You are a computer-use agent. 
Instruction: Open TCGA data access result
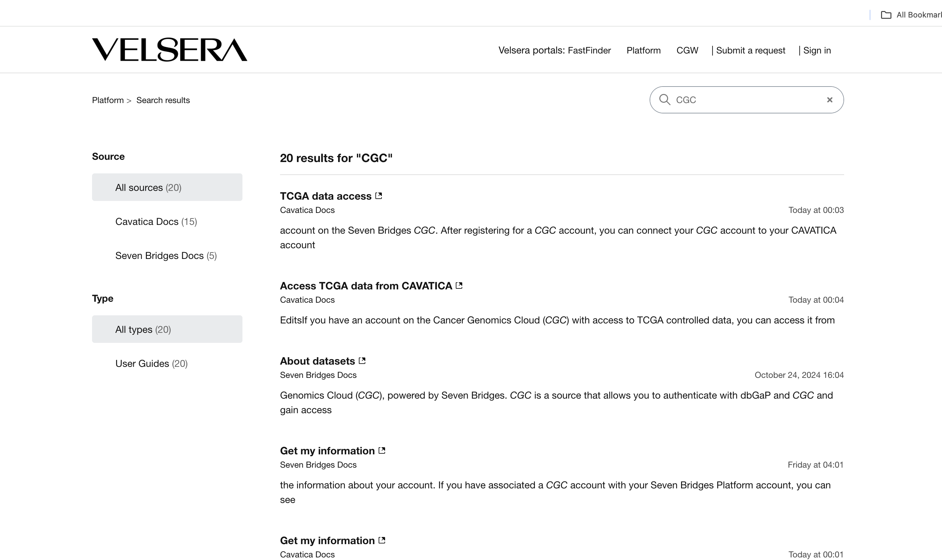click(x=325, y=196)
